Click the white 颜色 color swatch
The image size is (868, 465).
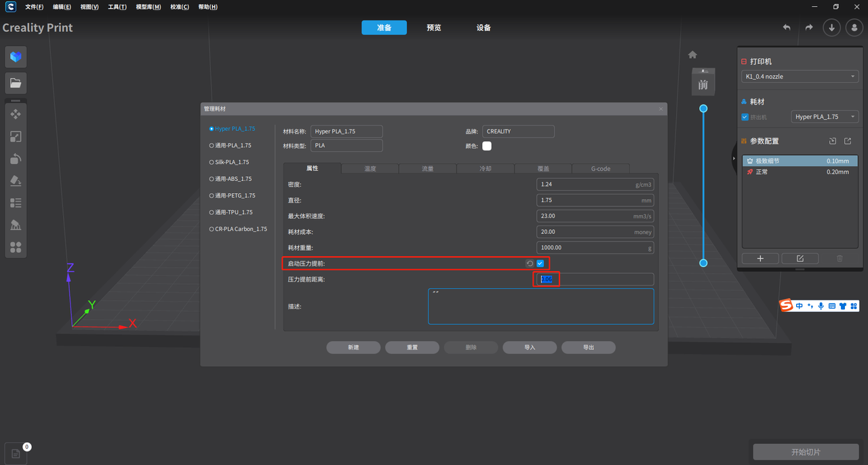click(487, 146)
